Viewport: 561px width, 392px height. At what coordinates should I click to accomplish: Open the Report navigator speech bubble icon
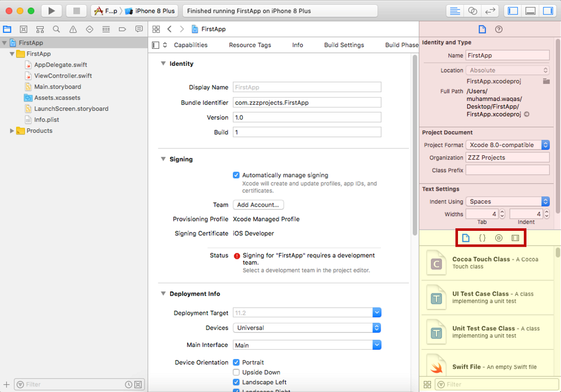point(139,29)
